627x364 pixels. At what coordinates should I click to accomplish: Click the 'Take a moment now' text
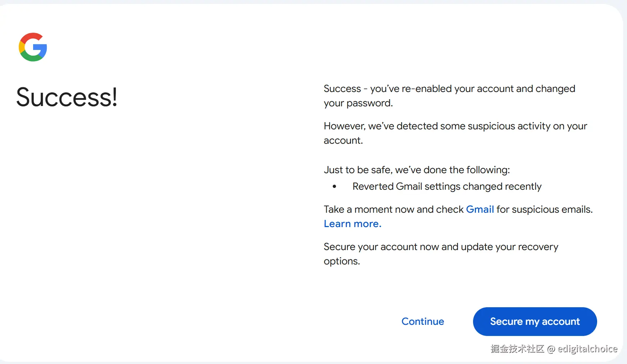point(394,209)
